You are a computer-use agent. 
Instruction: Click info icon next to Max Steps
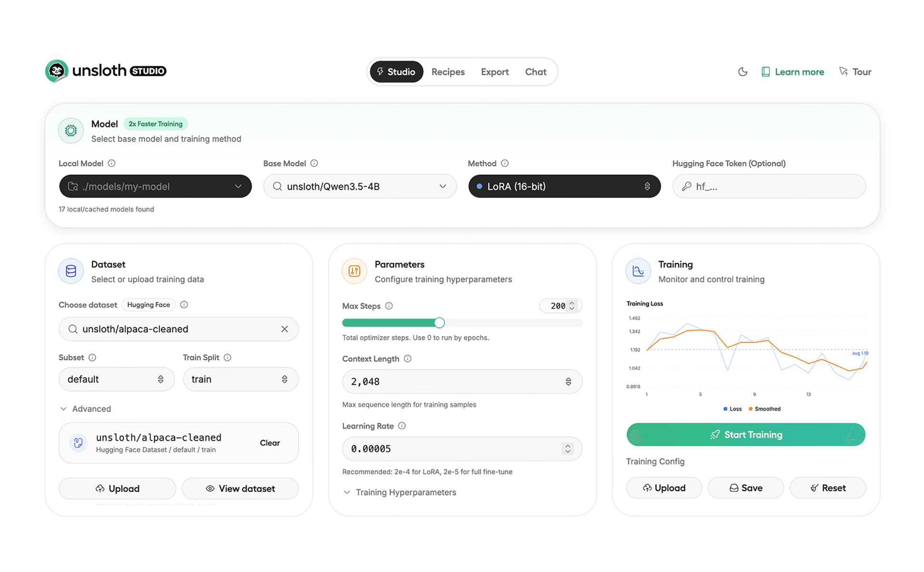click(389, 306)
